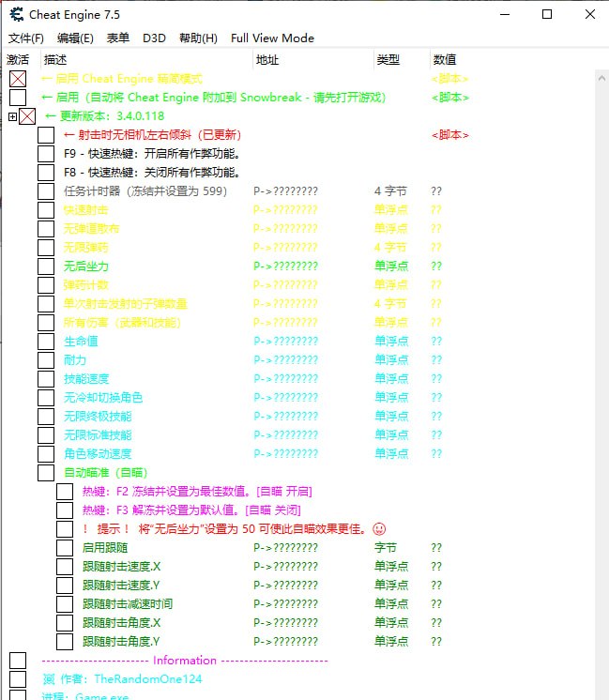Activate the 启用跟随 checkbox
This screenshot has height=700, width=609.
click(65, 548)
